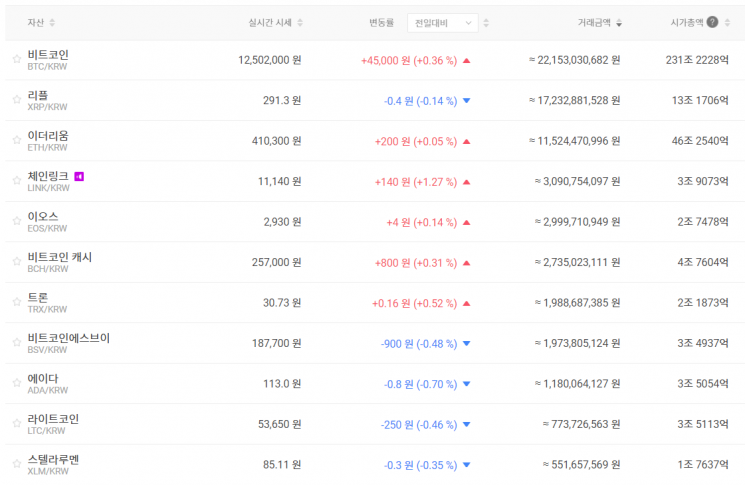Open the 체인링크 asset name
This screenshot has width=745, height=485.
coord(48,176)
